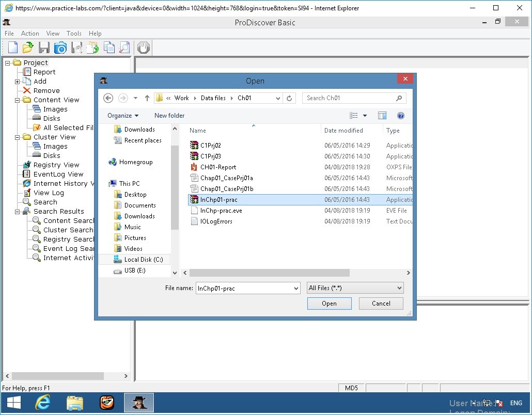The width and height of the screenshot is (532, 415).
Task: Select Disks under Cluster View
Action: tap(52, 156)
